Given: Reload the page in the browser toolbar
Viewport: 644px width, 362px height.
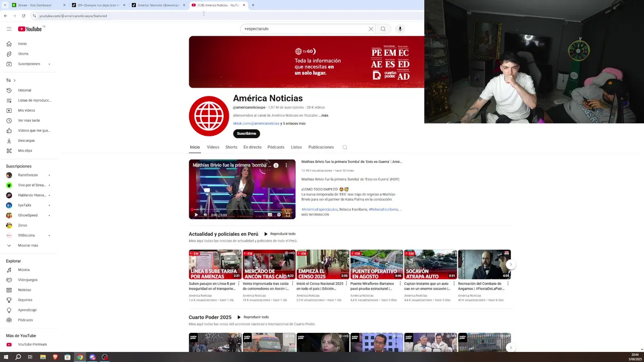Looking at the screenshot, I should [23, 16].
